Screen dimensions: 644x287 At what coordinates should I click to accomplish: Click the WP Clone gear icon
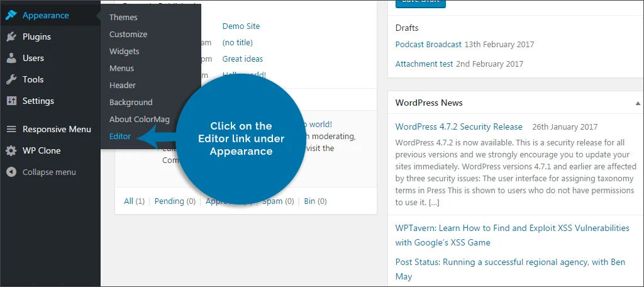11,150
